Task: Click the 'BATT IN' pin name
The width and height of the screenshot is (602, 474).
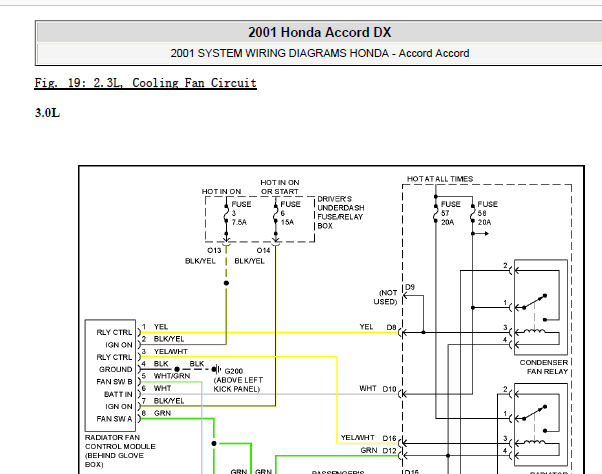Action: click(x=118, y=394)
